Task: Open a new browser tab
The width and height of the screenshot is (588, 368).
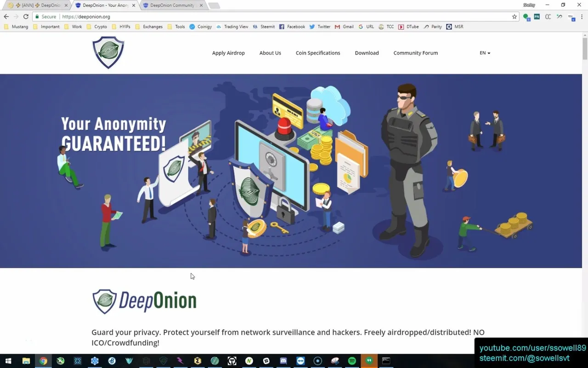Action: 214,6
